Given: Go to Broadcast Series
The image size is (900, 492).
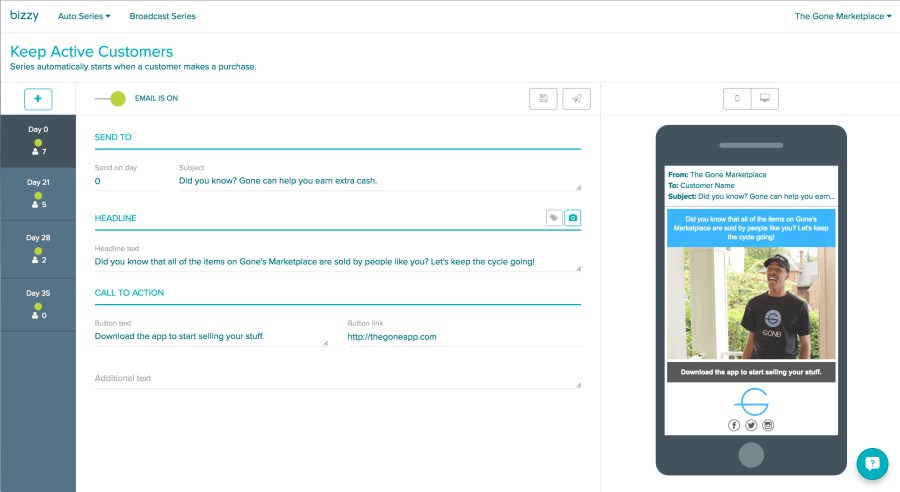Looking at the screenshot, I should coord(162,16).
